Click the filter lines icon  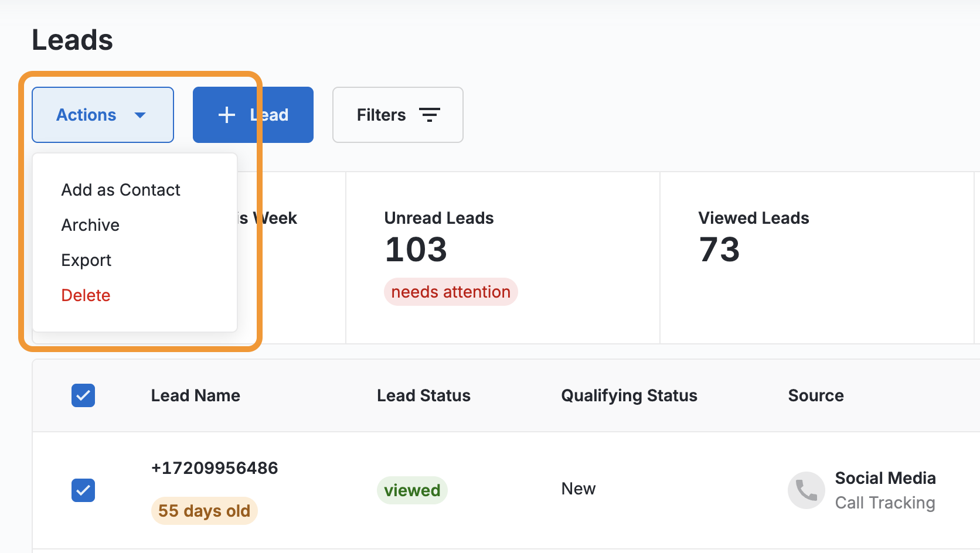(430, 115)
